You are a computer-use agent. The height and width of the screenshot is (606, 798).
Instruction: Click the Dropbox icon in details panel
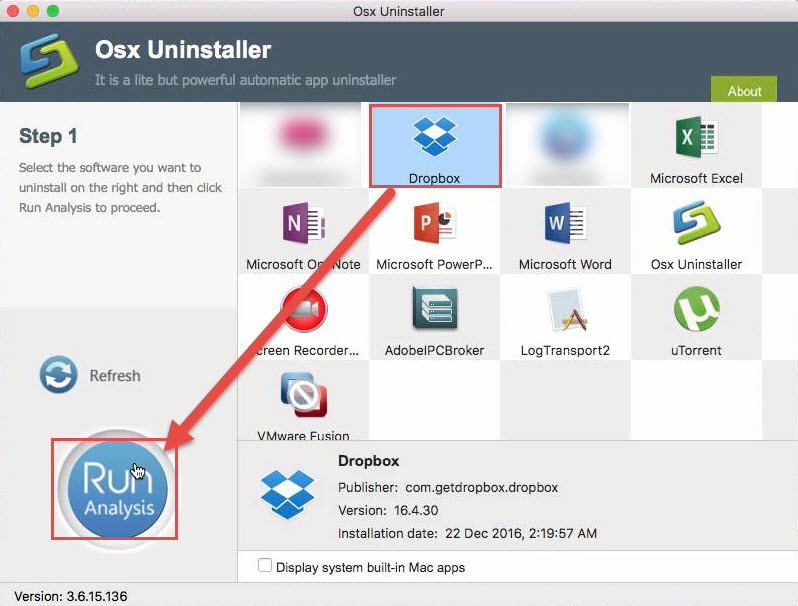[287, 493]
